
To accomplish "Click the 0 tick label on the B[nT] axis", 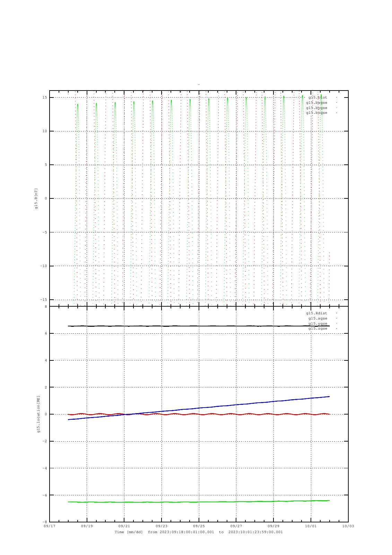I will coord(46,198).
